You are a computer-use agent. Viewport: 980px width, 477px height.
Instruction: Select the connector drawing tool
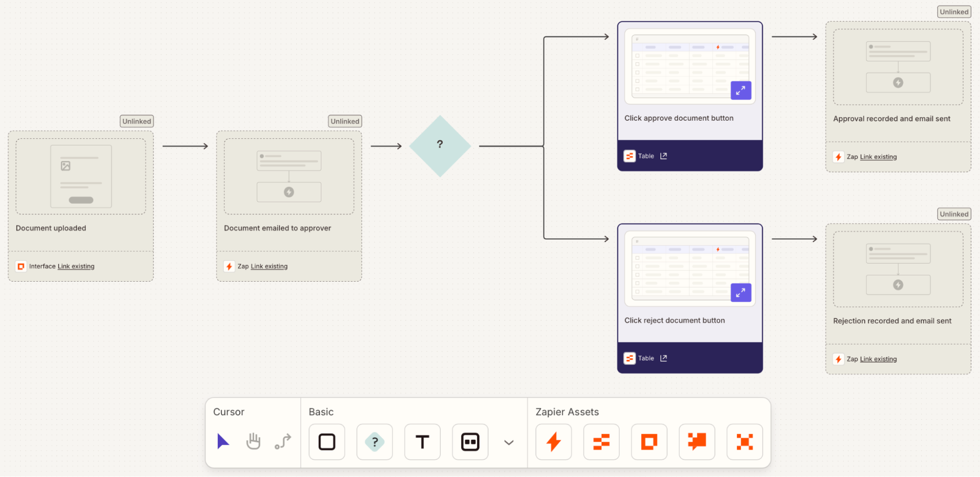tap(283, 441)
